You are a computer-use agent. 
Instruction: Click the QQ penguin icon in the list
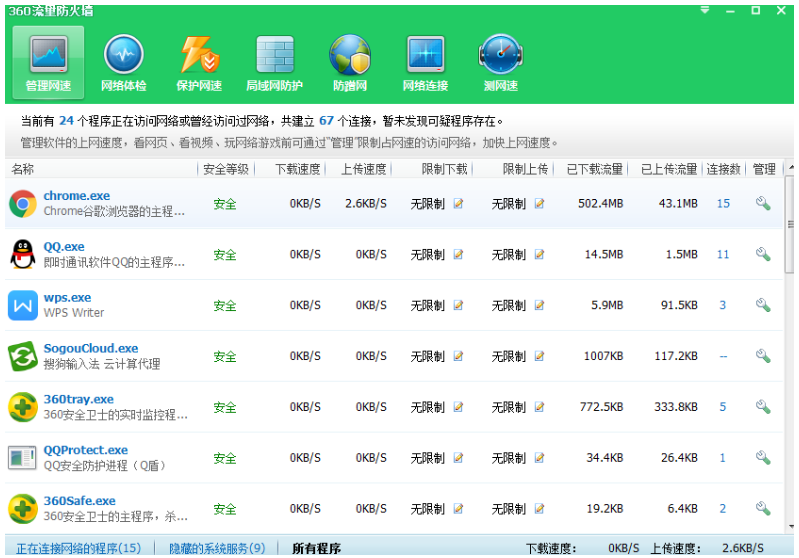[x=23, y=254]
